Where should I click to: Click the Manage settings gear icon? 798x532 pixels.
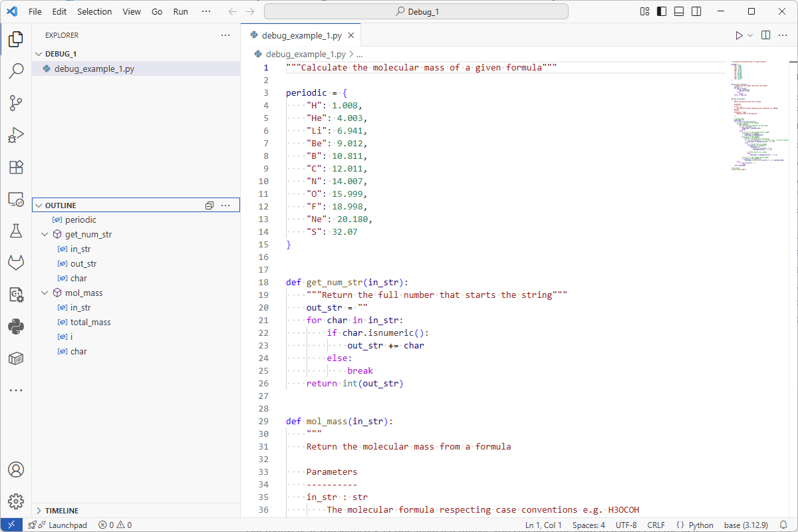pyautogui.click(x=16, y=501)
